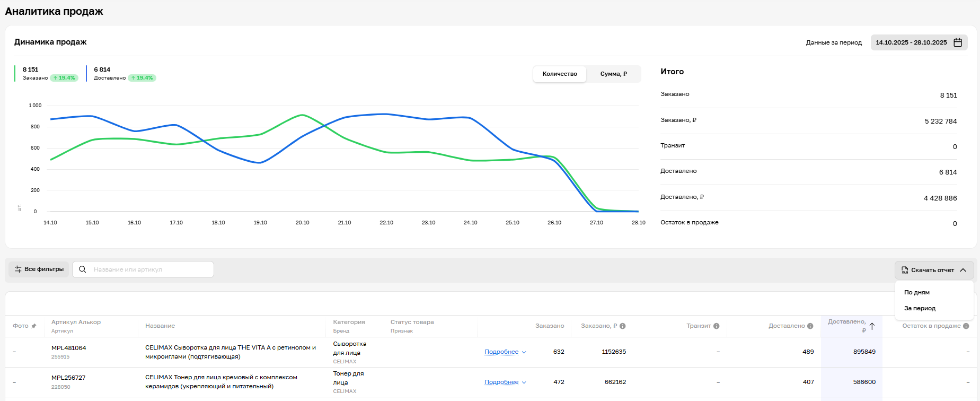Expand Подробнее for MPL481064 row
The image size is (980, 401).
pos(505,352)
